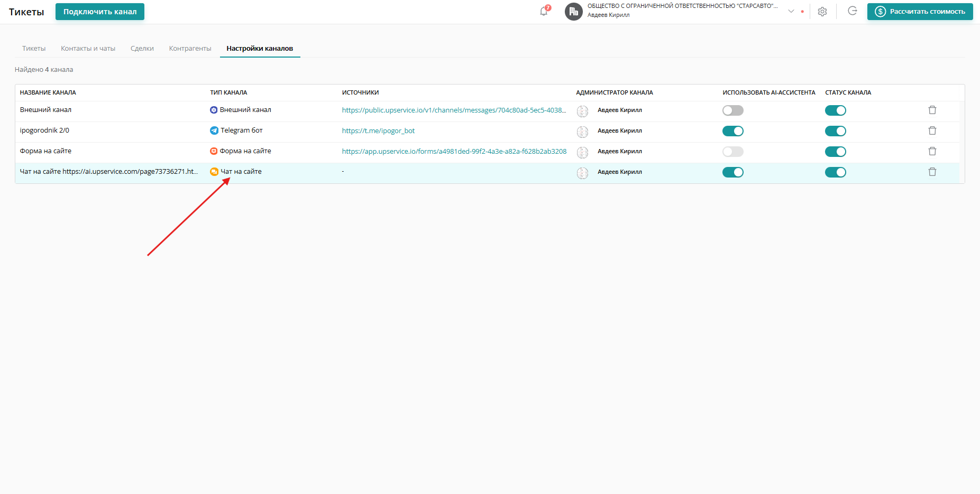Delete the Форма на сайте channel
980x494 pixels.
pos(932,151)
